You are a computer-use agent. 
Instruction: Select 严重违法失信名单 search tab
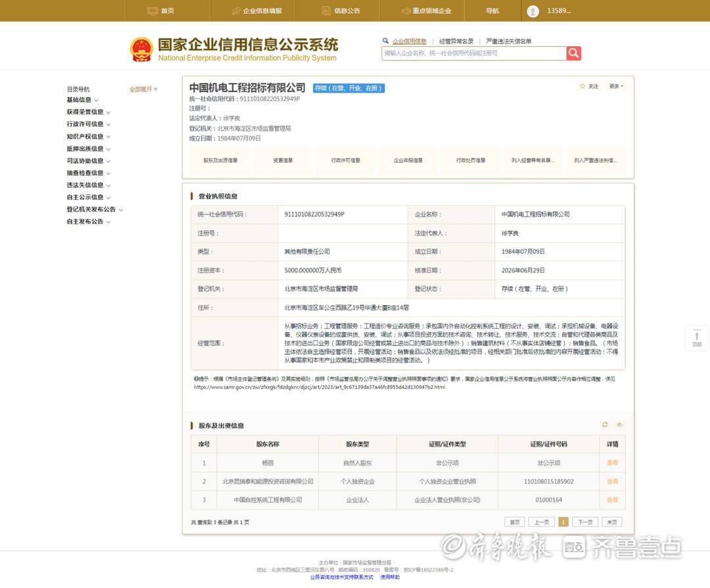(x=508, y=41)
